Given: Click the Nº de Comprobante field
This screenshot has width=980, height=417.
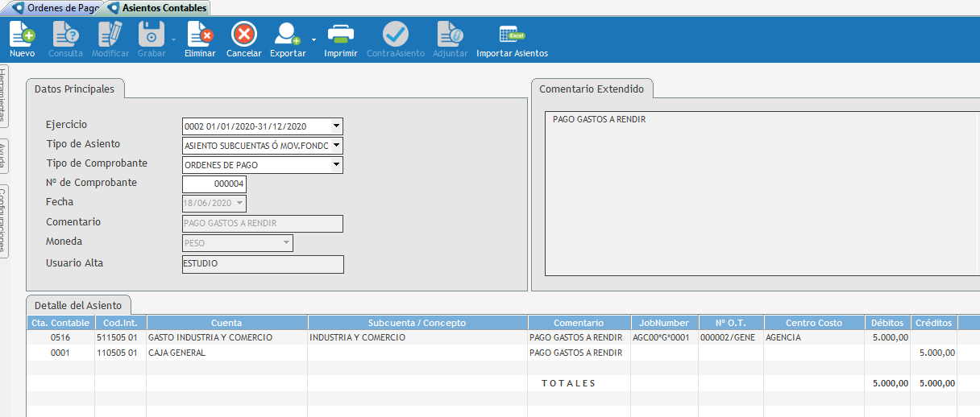Looking at the screenshot, I should coord(214,184).
